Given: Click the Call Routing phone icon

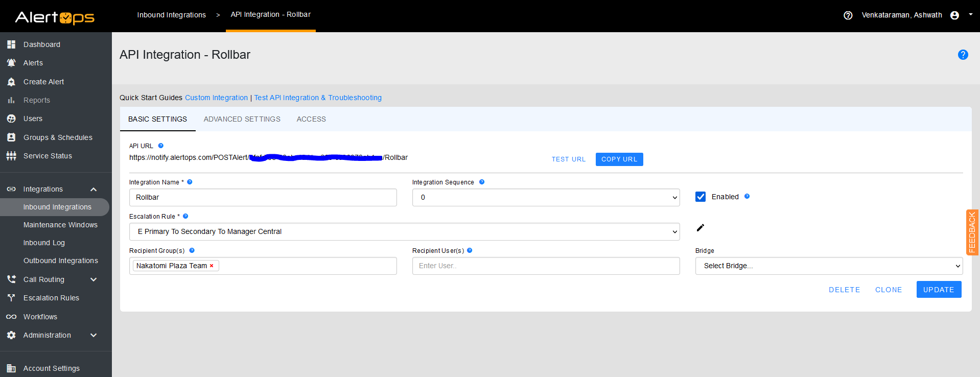Looking at the screenshot, I should coord(11,279).
